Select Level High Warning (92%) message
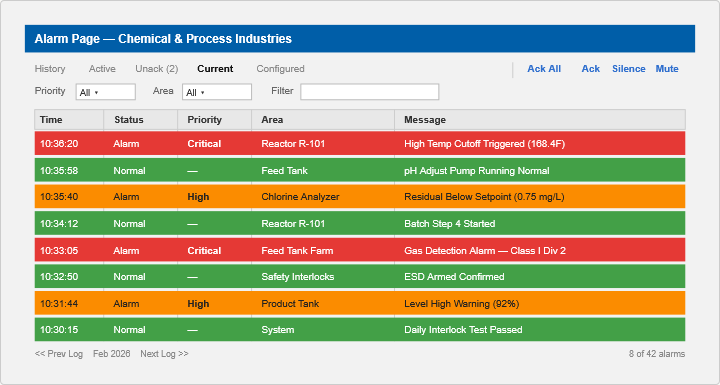 tap(461, 304)
